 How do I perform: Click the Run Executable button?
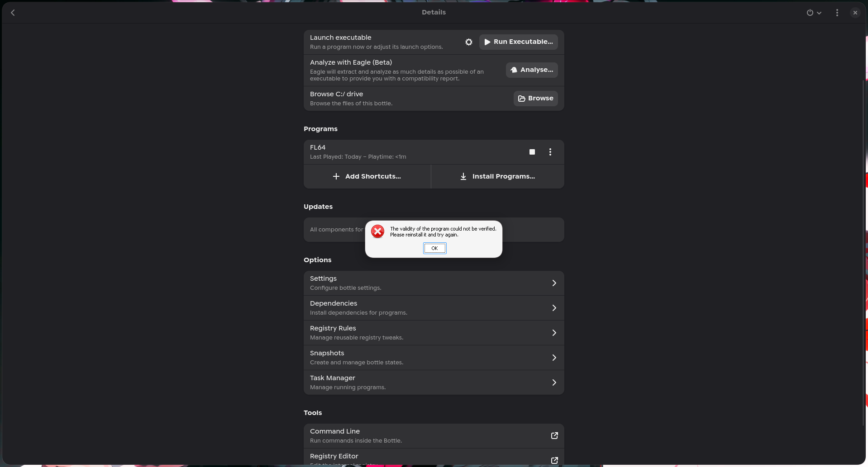click(518, 42)
